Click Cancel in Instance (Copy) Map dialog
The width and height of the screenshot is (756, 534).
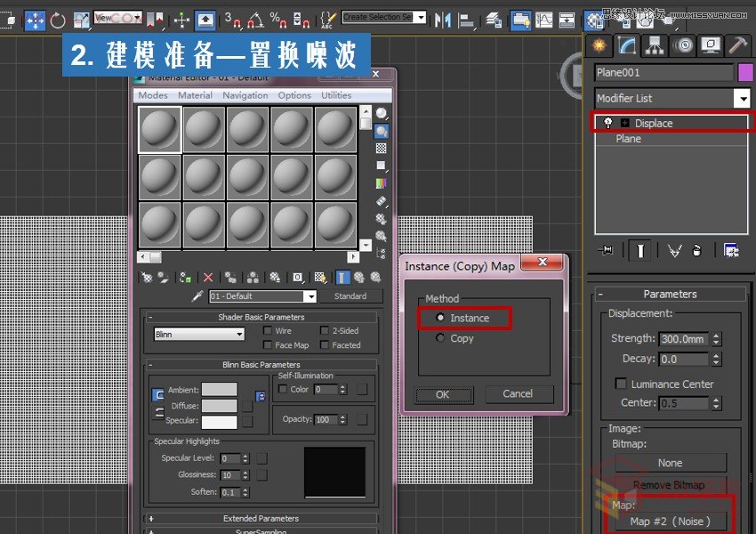pos(519,393)
